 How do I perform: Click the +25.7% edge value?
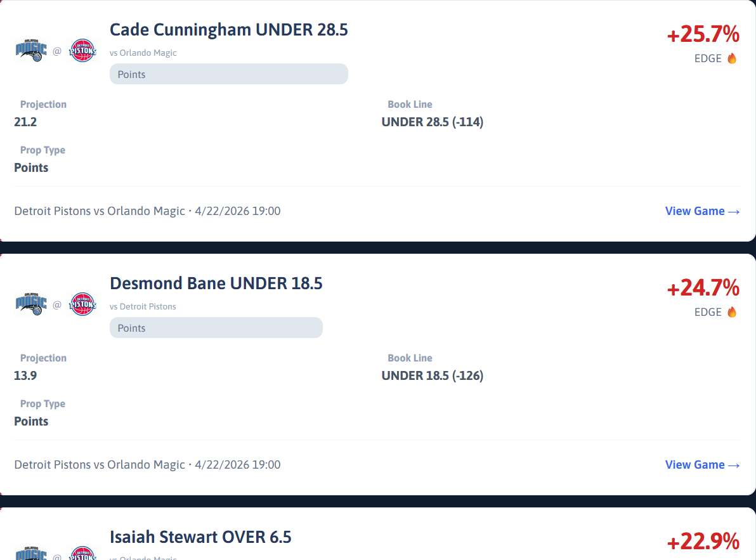pos(703,34)
